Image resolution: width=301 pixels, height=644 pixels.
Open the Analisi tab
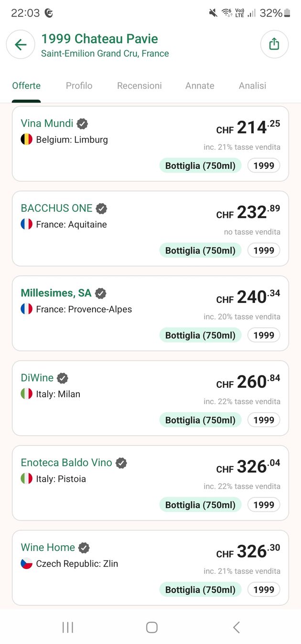pyautogui.click(x=252, y=86)
